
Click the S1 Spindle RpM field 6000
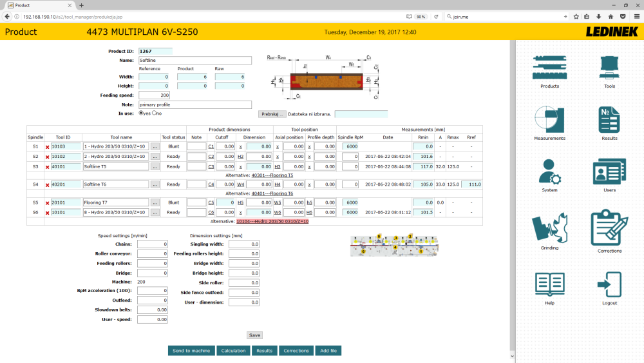(350, 146)
